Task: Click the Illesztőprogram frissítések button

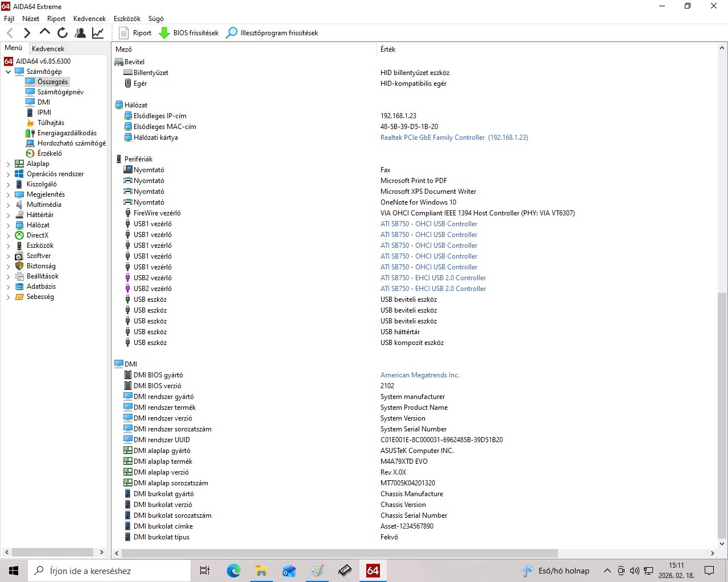Action: tap(272, 33)
